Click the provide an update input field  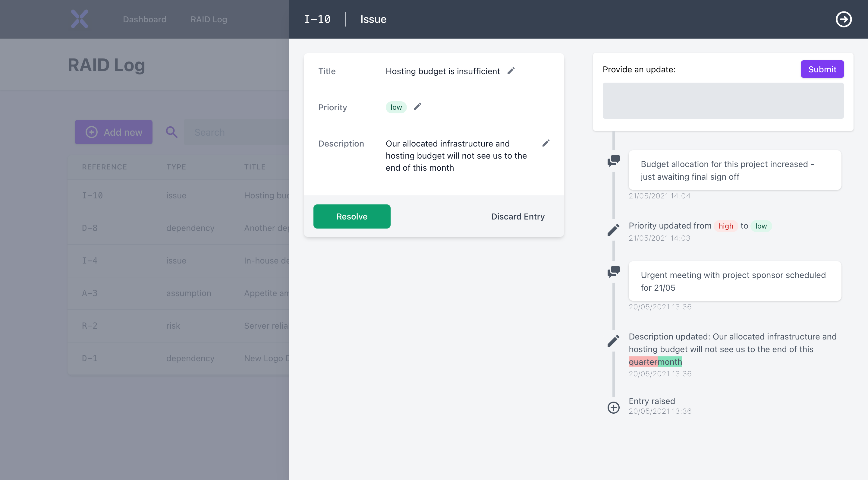(723, 100)
